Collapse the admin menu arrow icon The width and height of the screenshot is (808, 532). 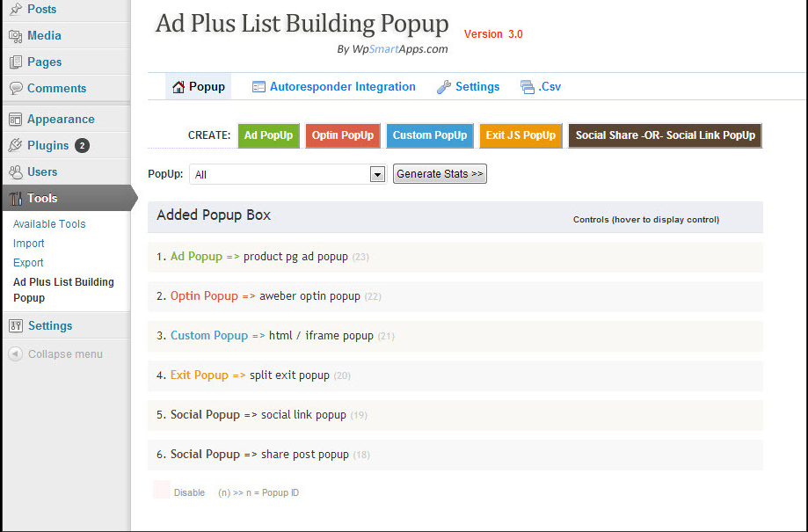click(16, 354)
